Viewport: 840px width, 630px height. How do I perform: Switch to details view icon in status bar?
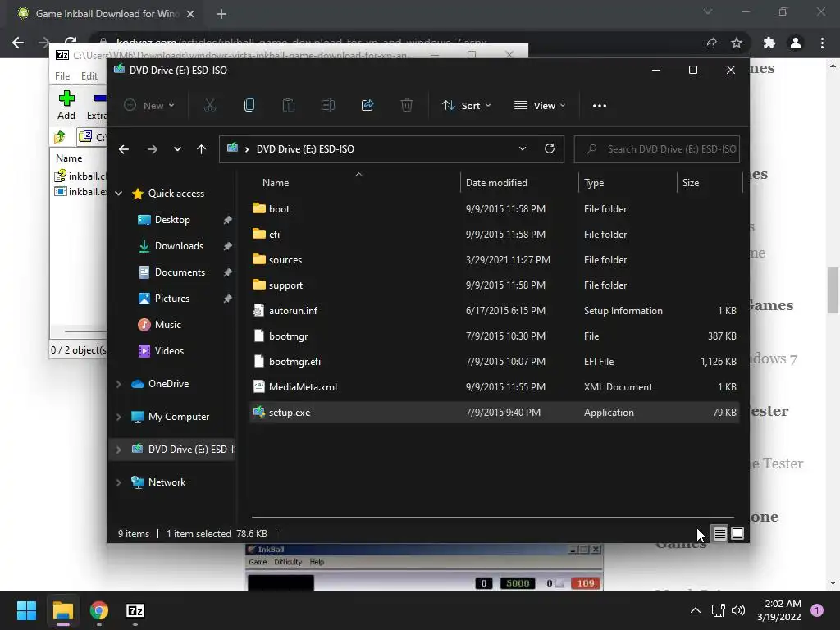[x=720, y=533]
